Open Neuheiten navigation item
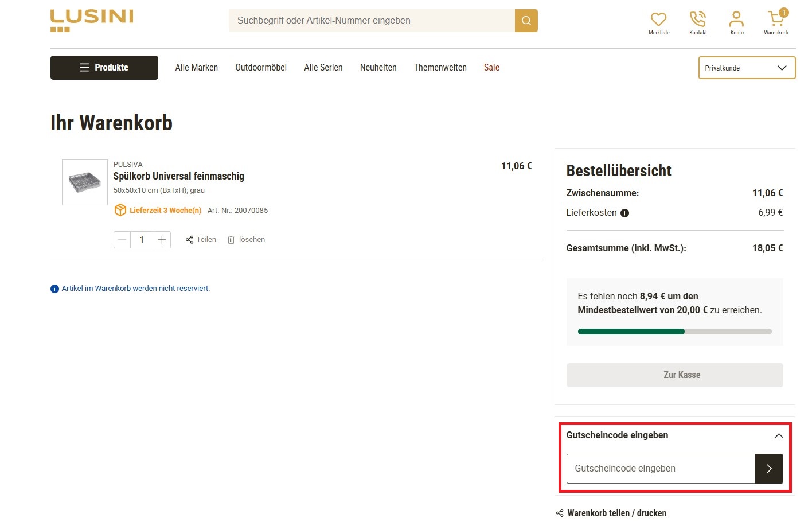The width and height of the screenshot is (812, 526). click(x=378, y=68)
